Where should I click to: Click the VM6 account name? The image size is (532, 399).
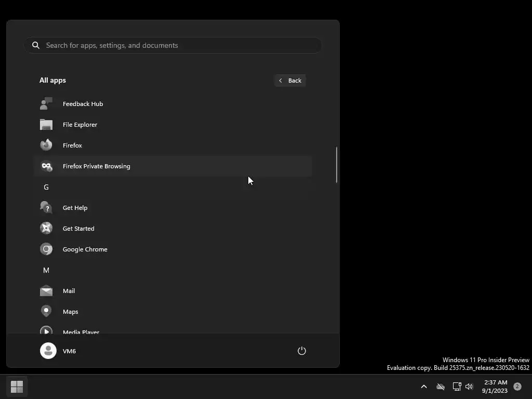[x=69, y=351]
